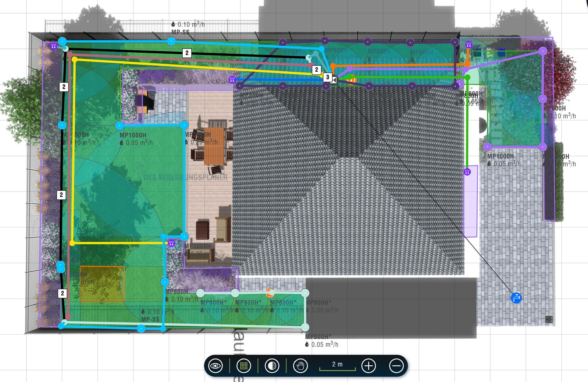Zoom out with the minus button
The width and height of the screenshot is (588, 382).
point(396,366)
